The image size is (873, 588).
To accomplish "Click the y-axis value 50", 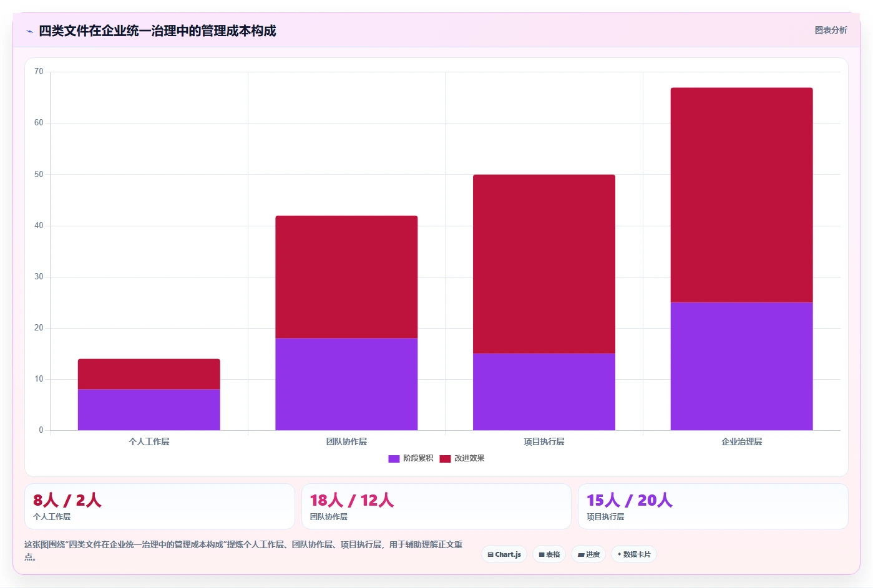I will point(39,174).
